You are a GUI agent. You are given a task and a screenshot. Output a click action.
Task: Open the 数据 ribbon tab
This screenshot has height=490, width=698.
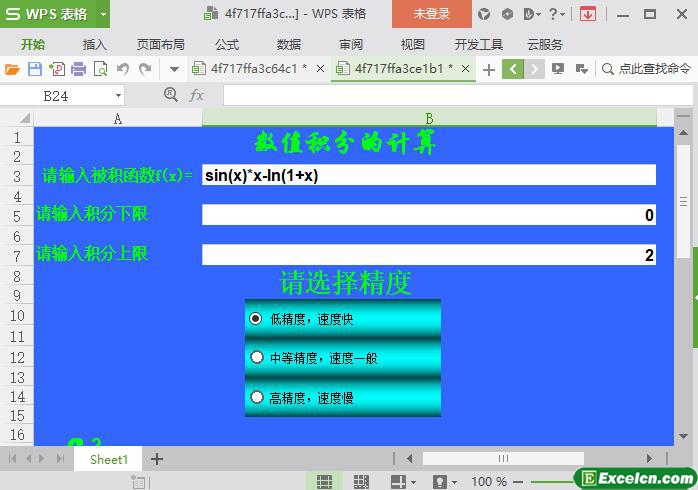click(x=289, y=45)
